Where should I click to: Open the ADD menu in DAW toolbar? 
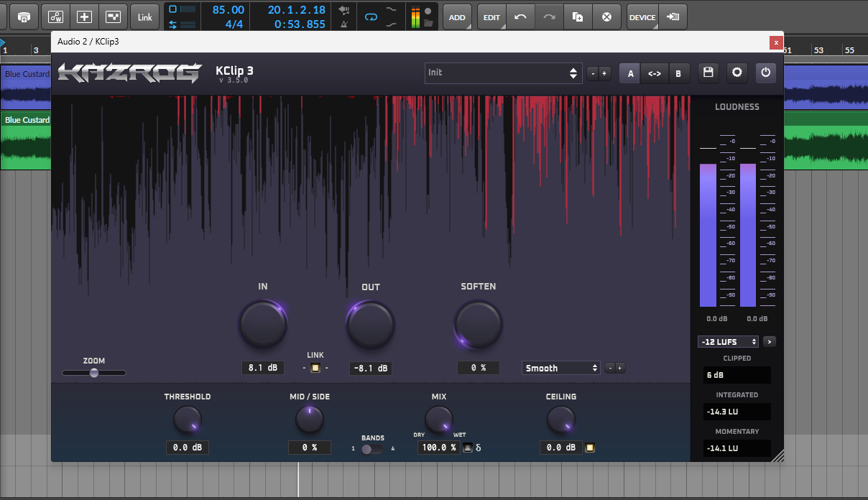(457, 17)
